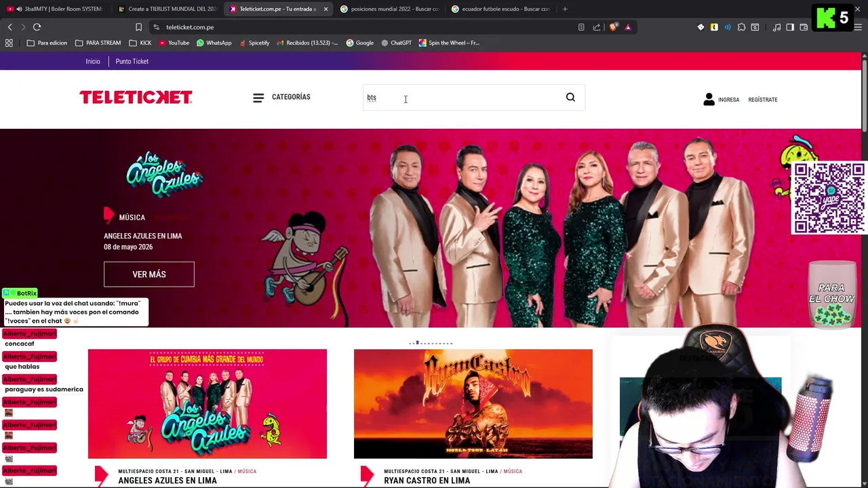This screenshot has height=488, width=868.
Task: Toggle reader mode icon in address bar
Action: [x=581, y=27]
